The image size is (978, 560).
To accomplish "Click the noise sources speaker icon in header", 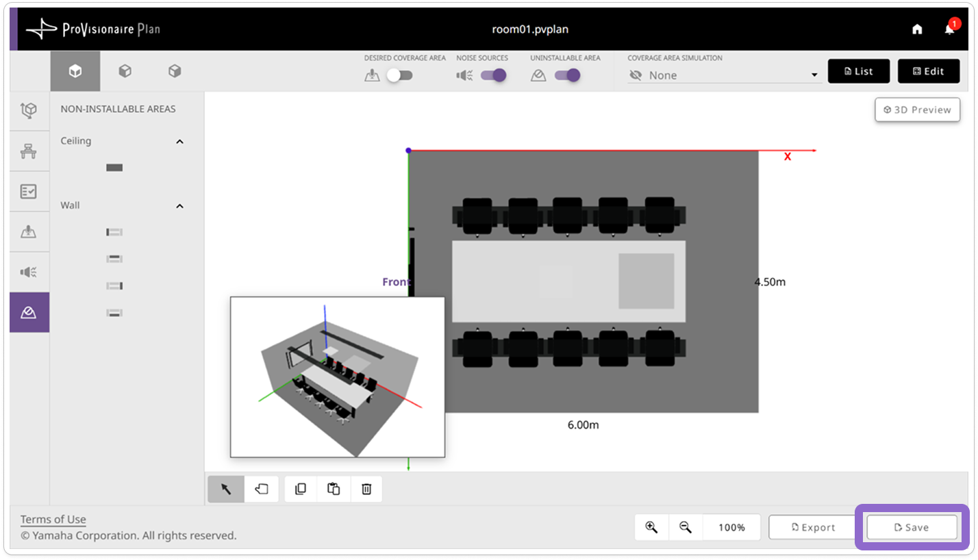I will 465,75.
